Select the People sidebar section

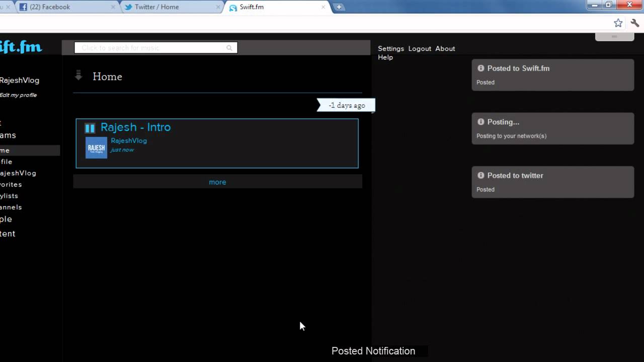tap(6, 219)
